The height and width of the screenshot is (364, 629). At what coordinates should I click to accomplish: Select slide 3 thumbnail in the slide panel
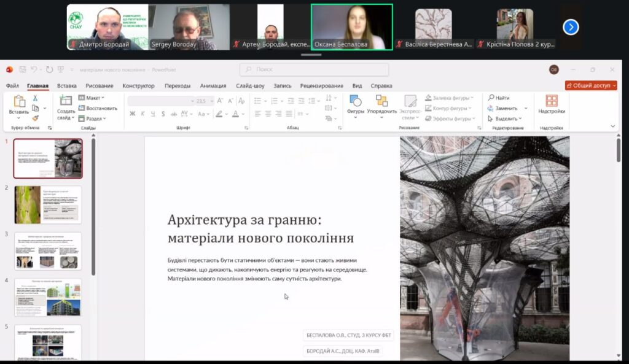point(48,250)
